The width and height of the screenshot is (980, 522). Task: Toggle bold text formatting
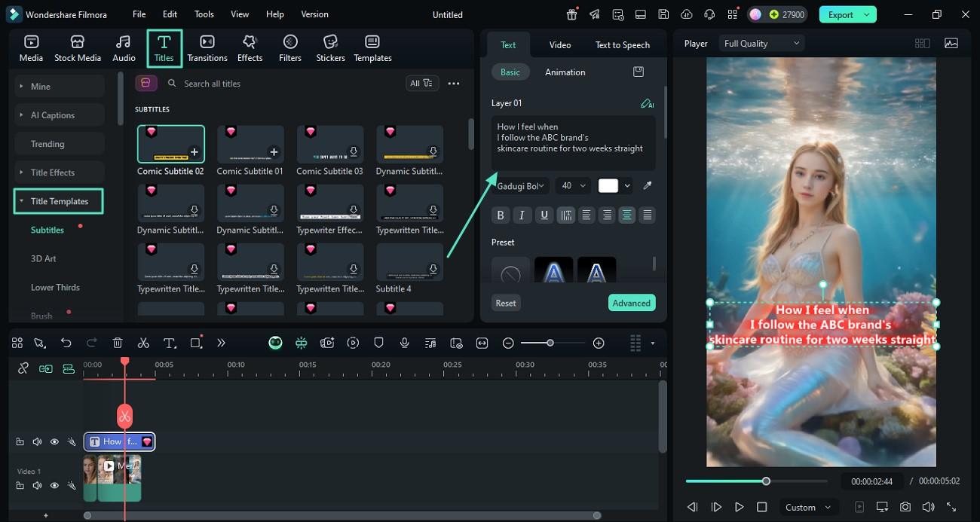click(x=500, y=215)
